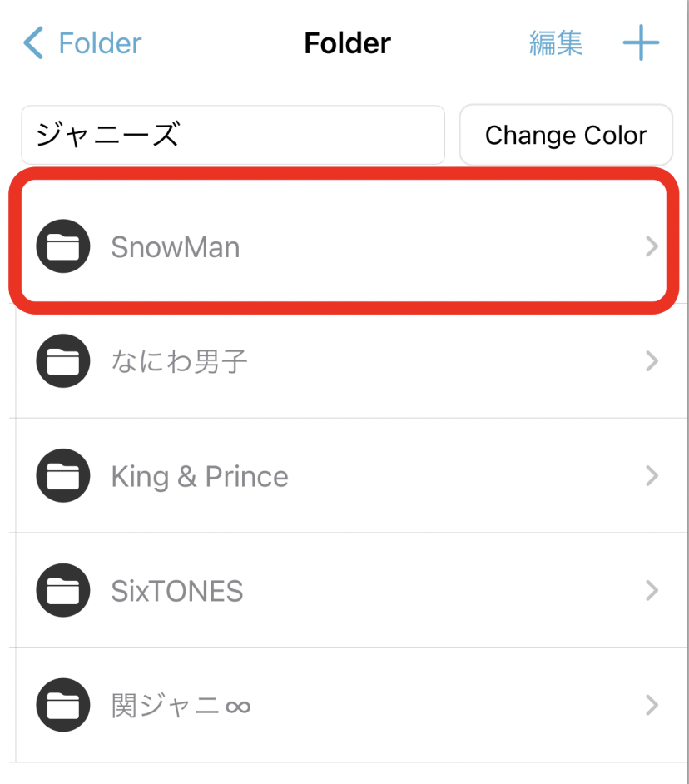Click the SnowMan folder icon
Image resolution: width=689 pixels, height=784 pixels.
pyautogui.click(x=63, y=246)
